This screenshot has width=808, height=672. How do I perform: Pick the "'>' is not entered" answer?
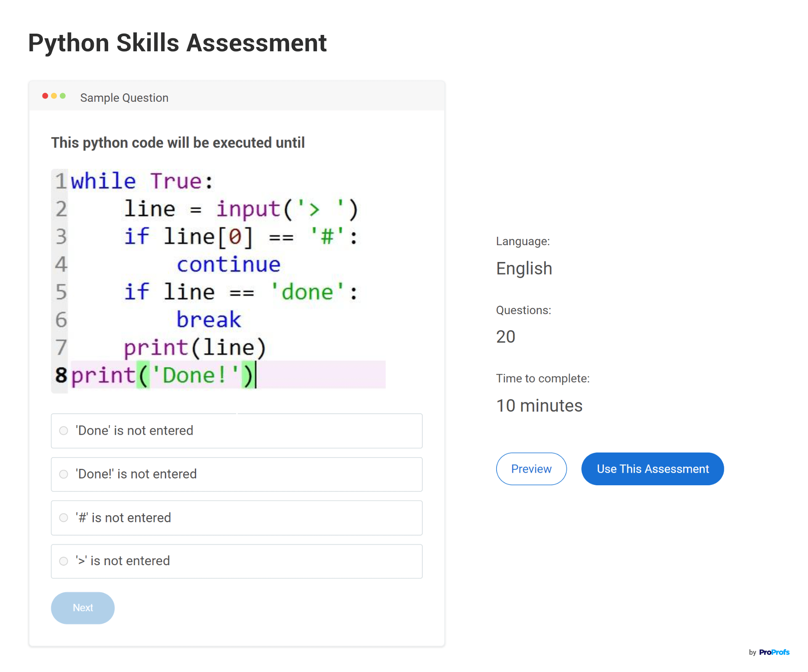[x=64, y=561]
